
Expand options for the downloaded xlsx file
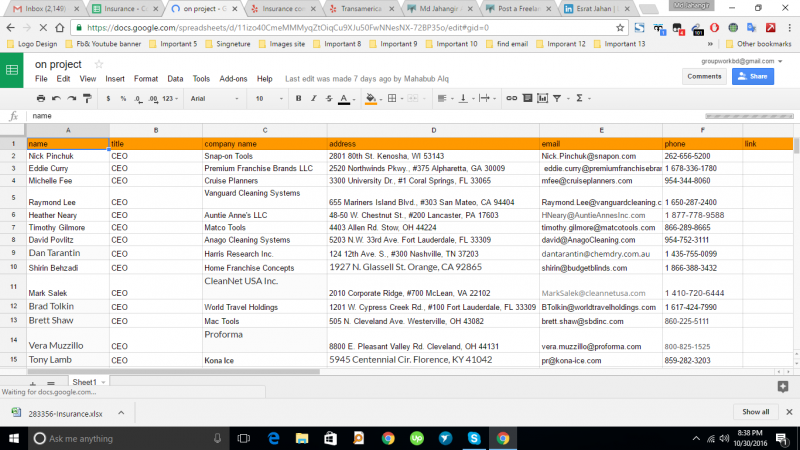[121, 413]
